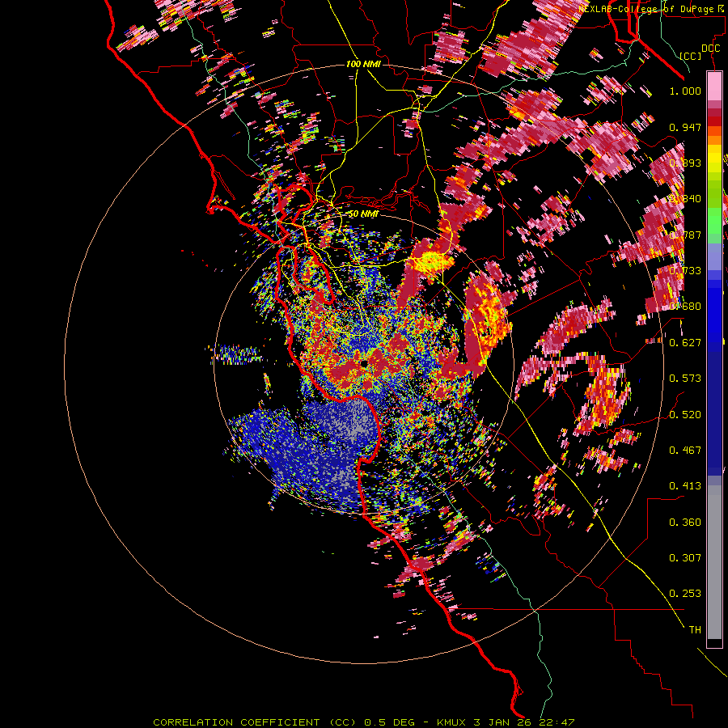The image size is (728, 728).
Task: Click the "DCC" label above the color scale
Action: point(710,49)
